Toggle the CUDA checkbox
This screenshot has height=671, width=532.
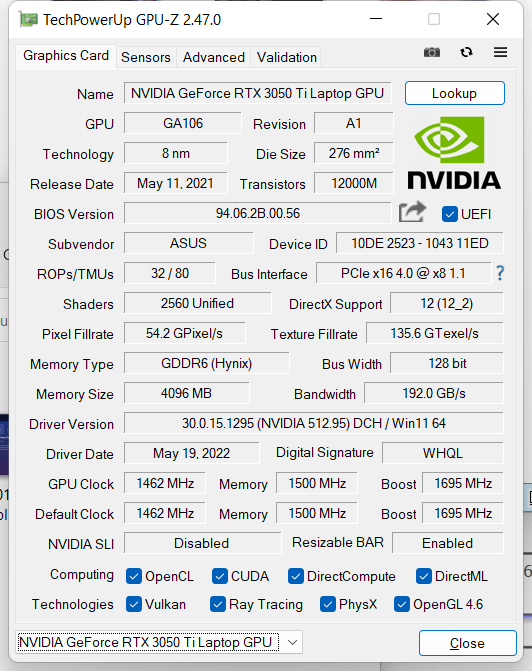pyautogui.click(x=220, y=576)
